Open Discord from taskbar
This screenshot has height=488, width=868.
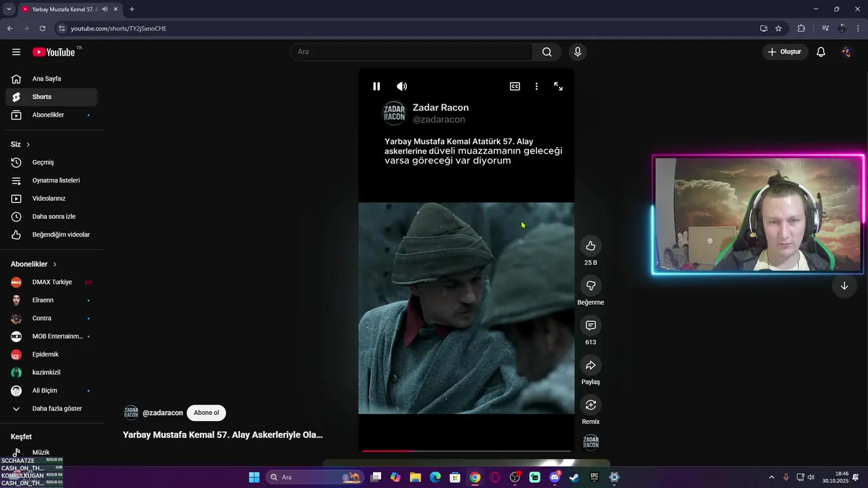point(555,477)
